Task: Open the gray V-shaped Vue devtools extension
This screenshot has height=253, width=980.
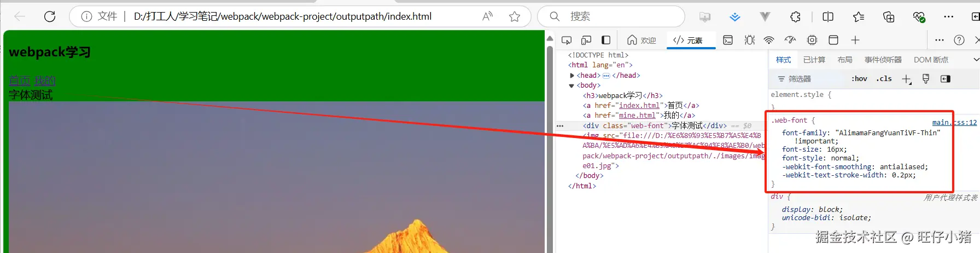Action: pos(765,17)
